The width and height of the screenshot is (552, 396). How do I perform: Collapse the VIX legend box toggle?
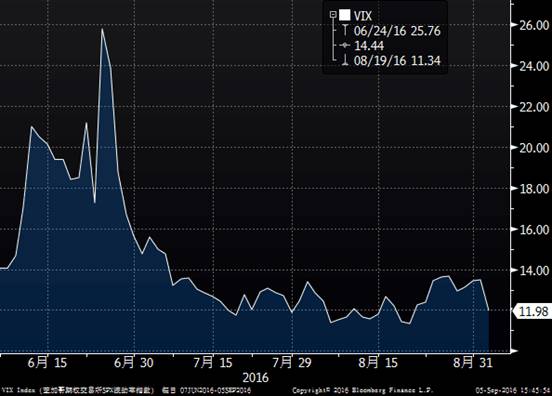point(333,15)
